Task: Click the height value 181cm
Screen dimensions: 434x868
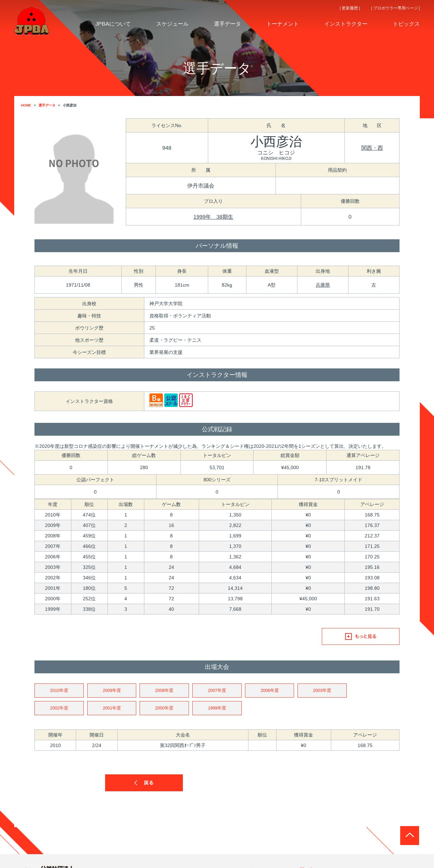Action: tap(182, 285)
